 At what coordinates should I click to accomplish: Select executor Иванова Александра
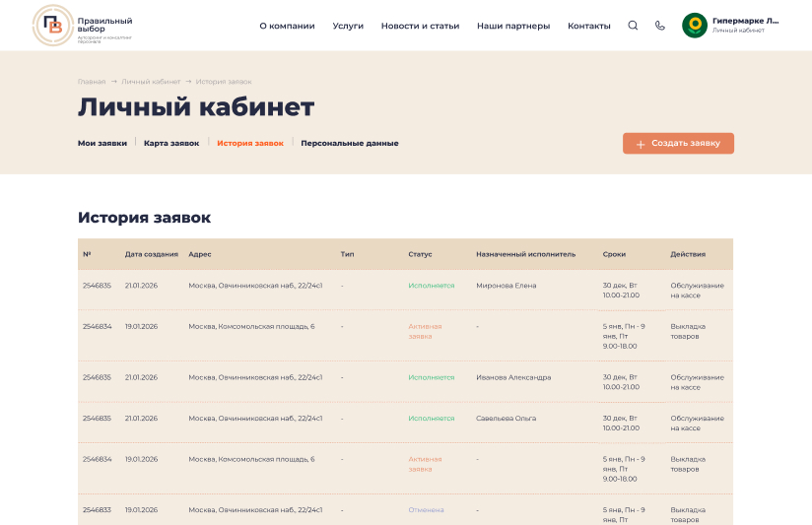513,377
